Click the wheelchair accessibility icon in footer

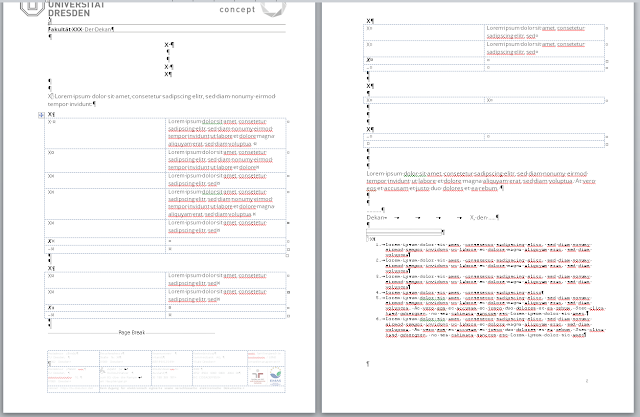coord(103,371)
